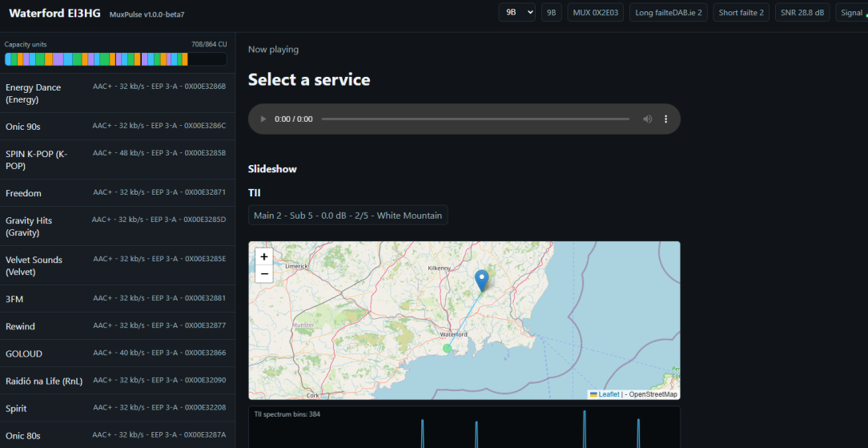Click the TII spectrum graph
The image size is (868, 448).
click(x=464, y=427)
